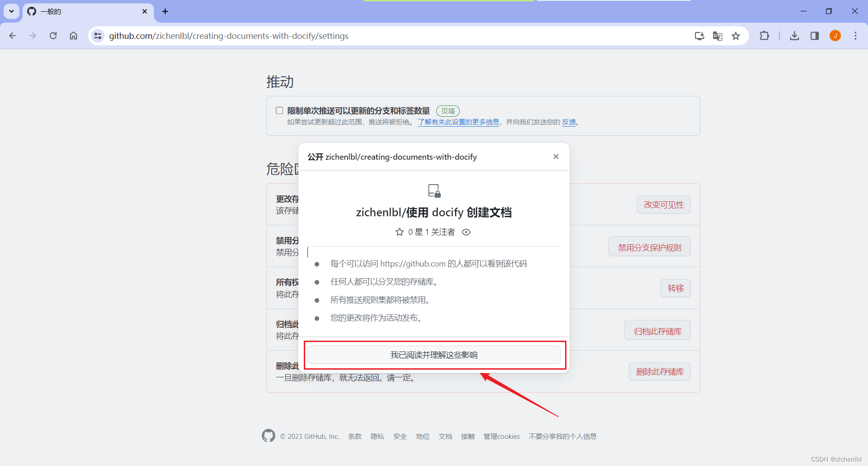Open the tab search dropdown arrow
Screen dimensions: 868x466
[12, 11]
